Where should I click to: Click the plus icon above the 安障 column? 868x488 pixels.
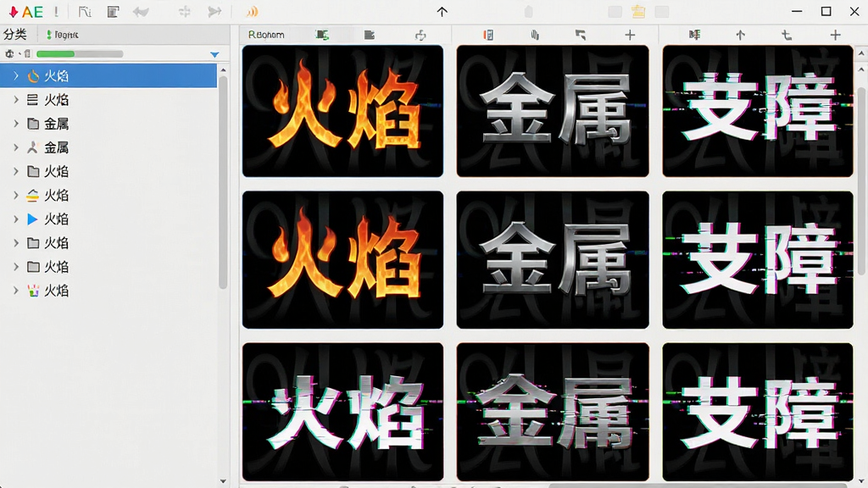click(x=835, y=35)
